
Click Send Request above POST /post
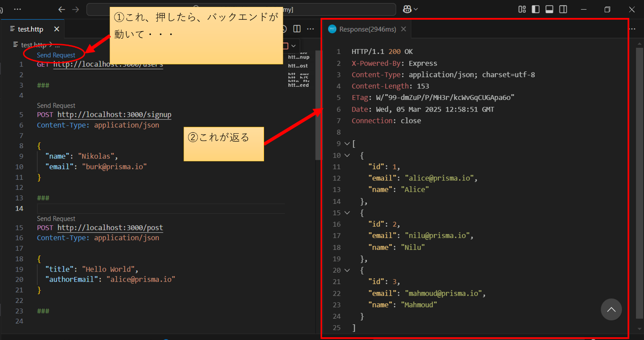56,219
